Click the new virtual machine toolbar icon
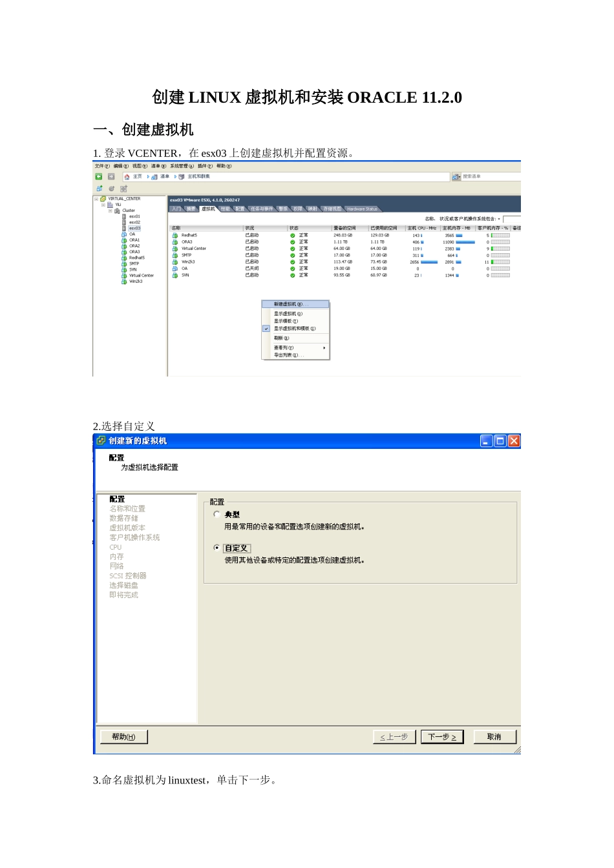Screen dimensions: 614x868 [x=100, y=189]
